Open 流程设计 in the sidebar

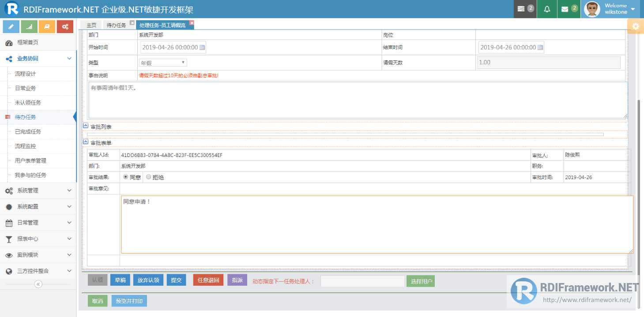coord(25,74)
